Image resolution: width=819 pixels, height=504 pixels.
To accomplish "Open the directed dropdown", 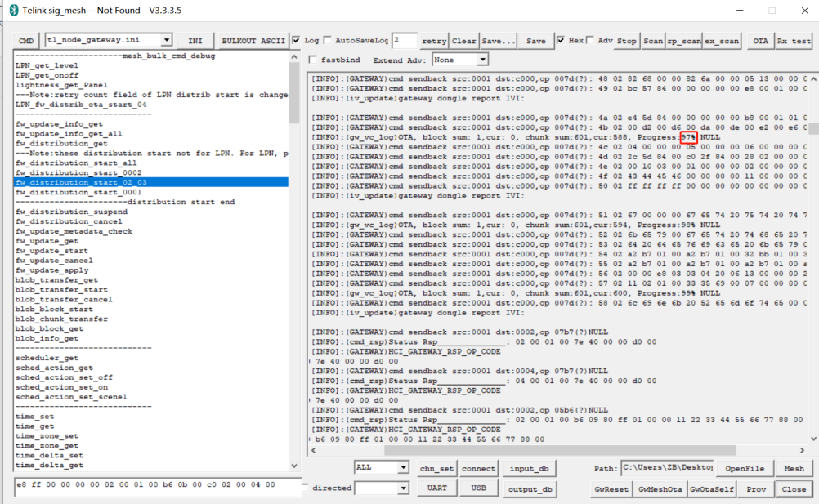I will click(403, 488).
